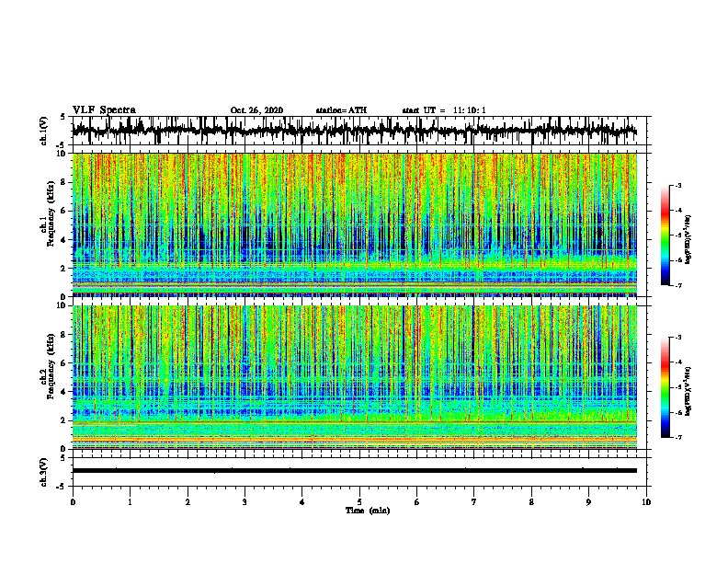Click the time axis tick label '8'
The height and width of the screenshot is (563, 728).
click(531, 502)
